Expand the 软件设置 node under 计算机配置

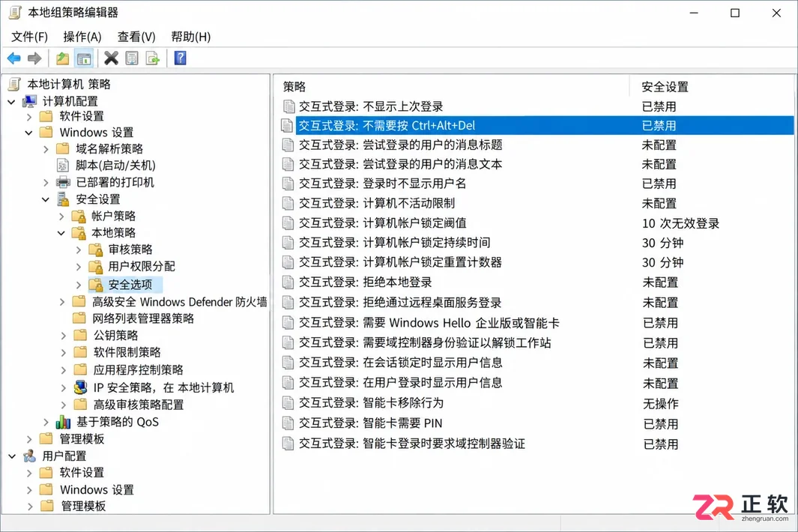tap(28, 117)
